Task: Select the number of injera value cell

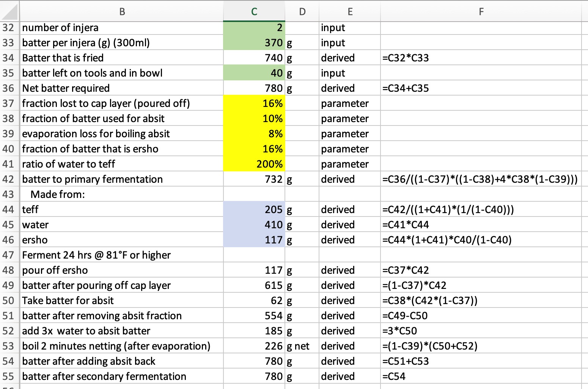Action: [254, 28]
